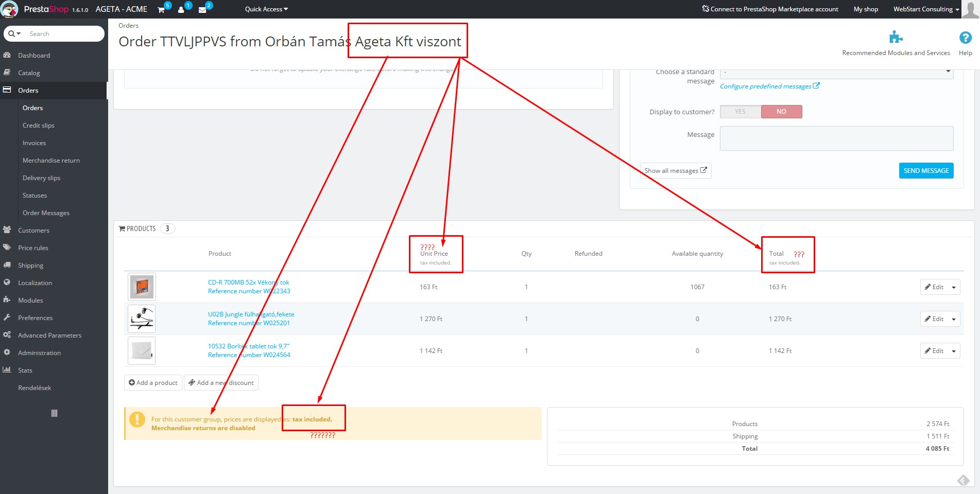Viewport: 980px width, 494px height.
Task: Click the Modules puzzle icon in sidebar
Action: point(7,300)
